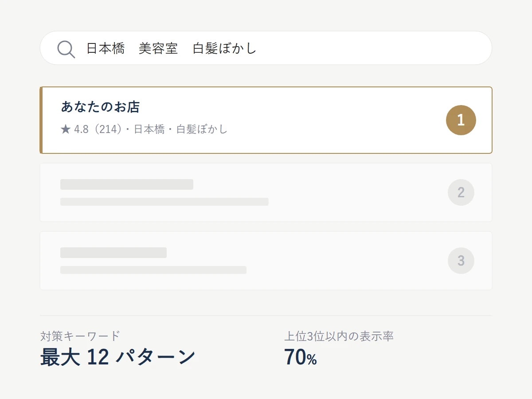Click the 対策キーワード label
532x399 pixels.
click(80, 336)
